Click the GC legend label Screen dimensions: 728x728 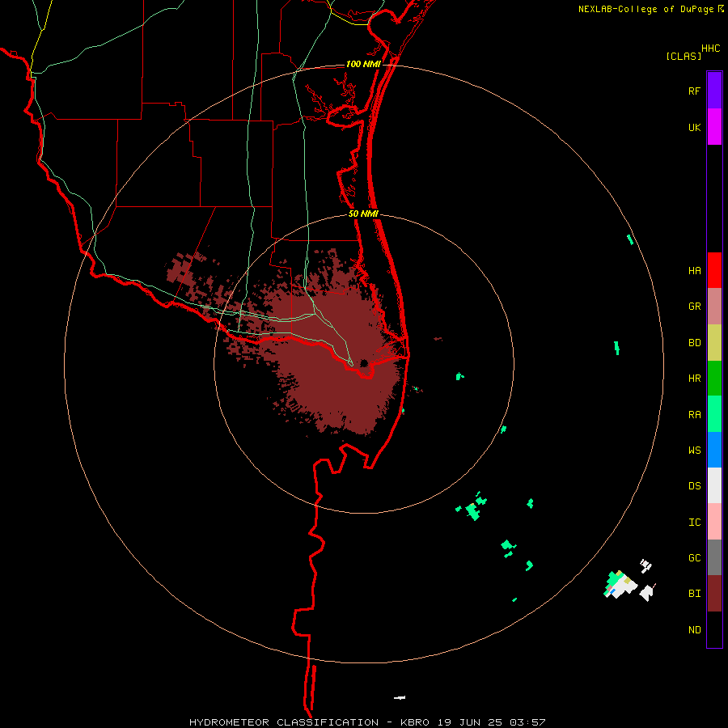click(694, 558)
